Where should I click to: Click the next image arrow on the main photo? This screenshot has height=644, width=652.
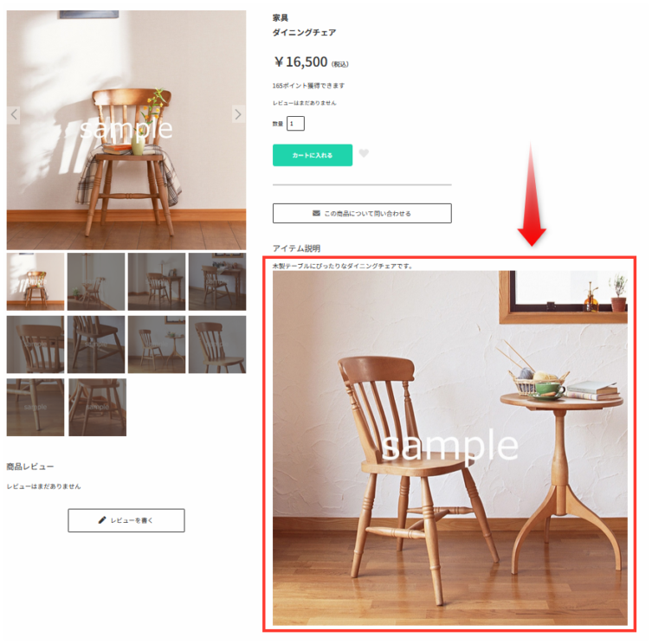coord(238,114)
